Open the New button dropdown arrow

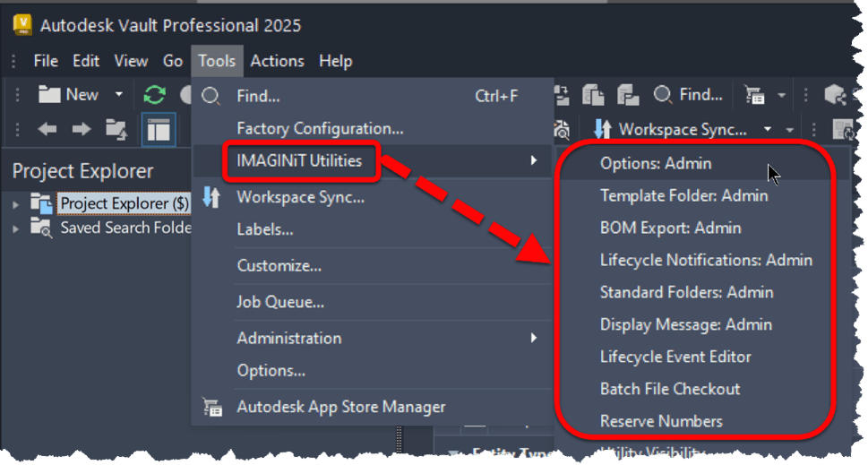[x=118, y=95]
